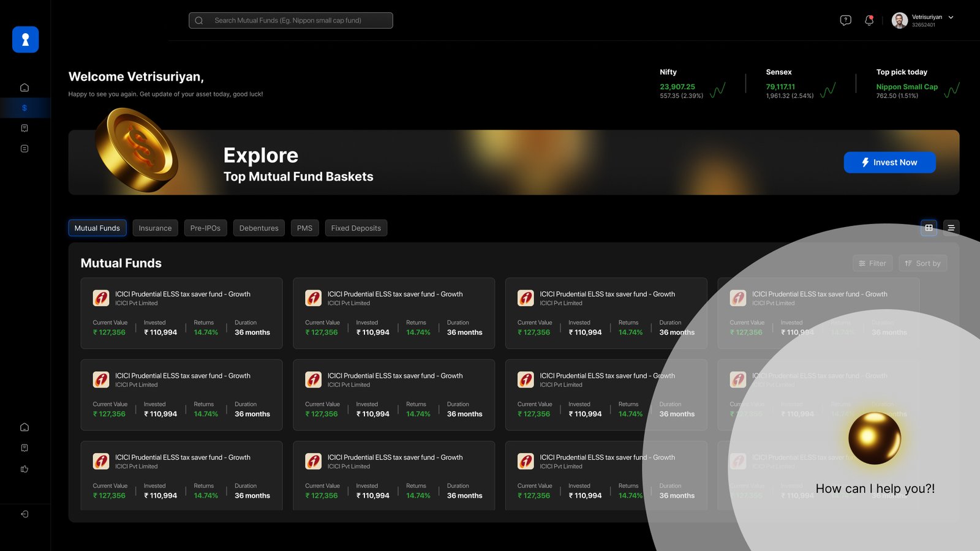
Task: Open the Filter options
Action: [x=872, y=263]
